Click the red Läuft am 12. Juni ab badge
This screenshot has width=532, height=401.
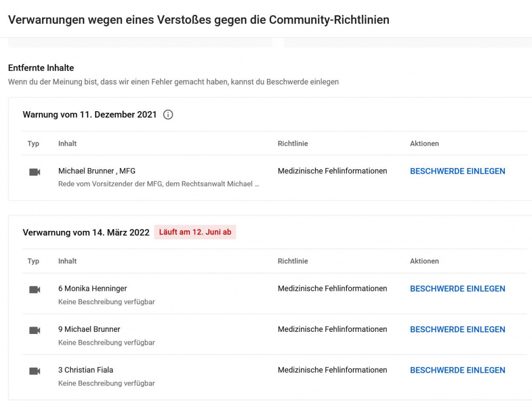(195, 232)
